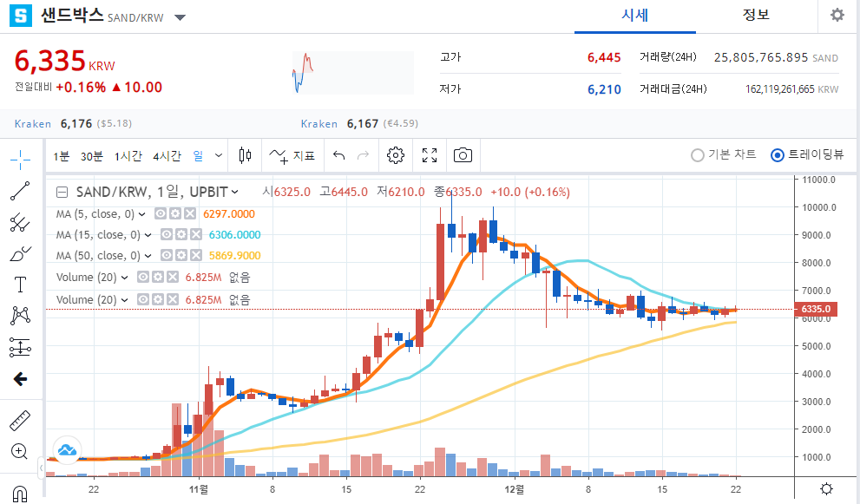860x504 pixels.
Task: Click the back arrow icon in left toolbar
Action: pyautogui.click(x=20, y=378)
